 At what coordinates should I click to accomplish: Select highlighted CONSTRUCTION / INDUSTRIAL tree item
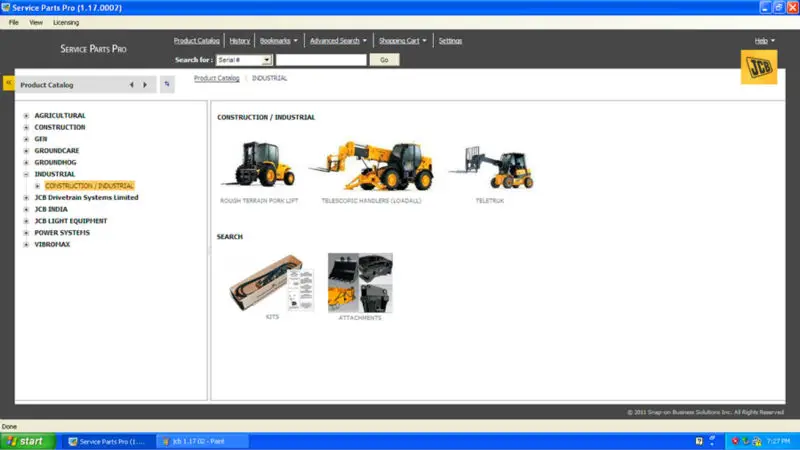point(89,186)
